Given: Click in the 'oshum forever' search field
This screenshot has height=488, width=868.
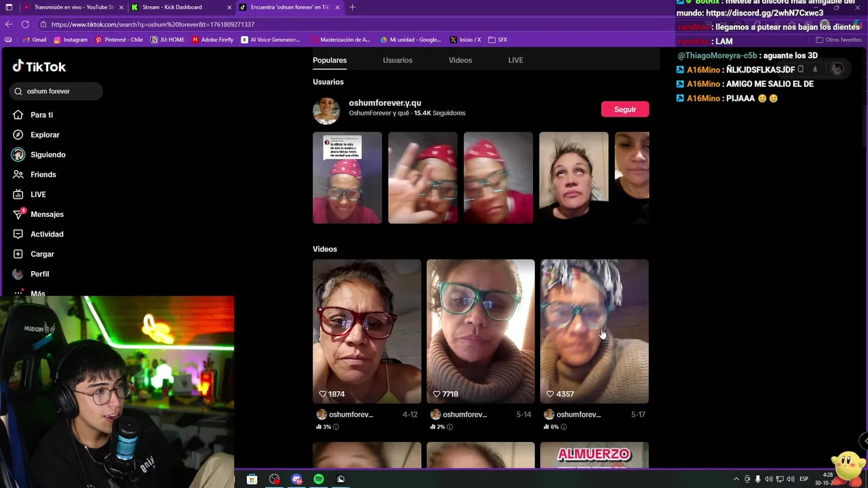Looking at the screenshot, I should click(x=56, y=91).
